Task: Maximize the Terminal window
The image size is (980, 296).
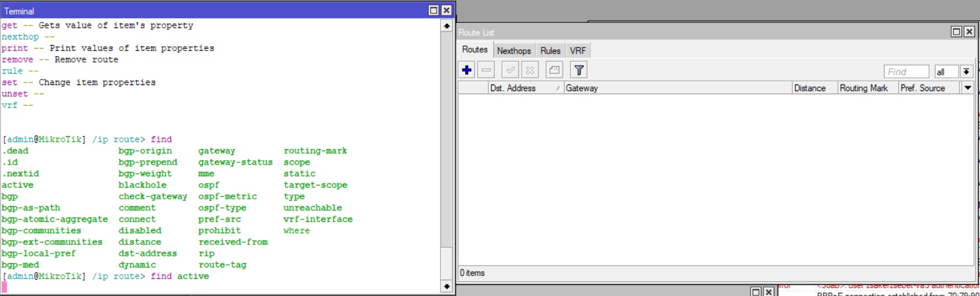Action: pos(433,10)
